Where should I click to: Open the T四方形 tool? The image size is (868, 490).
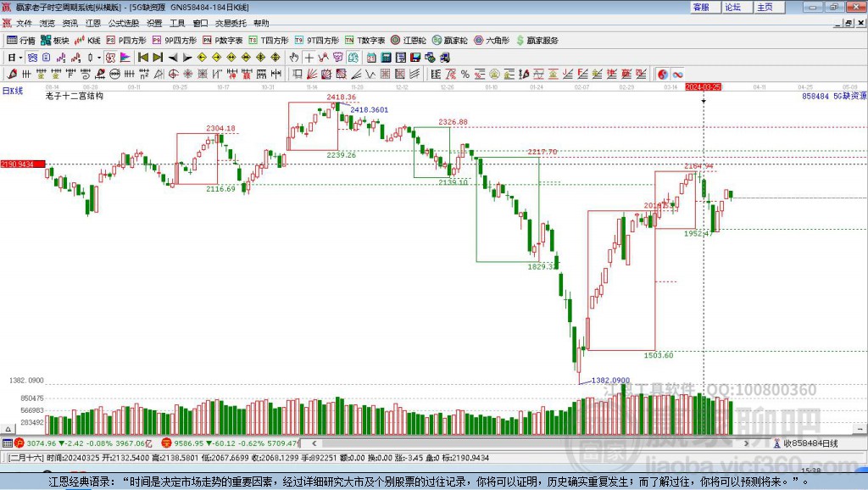[x=269, y=41]
